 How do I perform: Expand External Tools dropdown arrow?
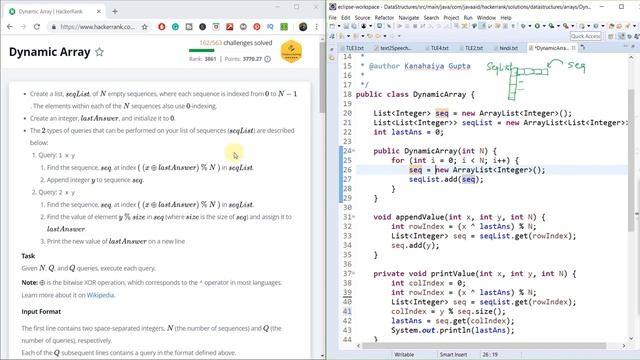point(573,26)
